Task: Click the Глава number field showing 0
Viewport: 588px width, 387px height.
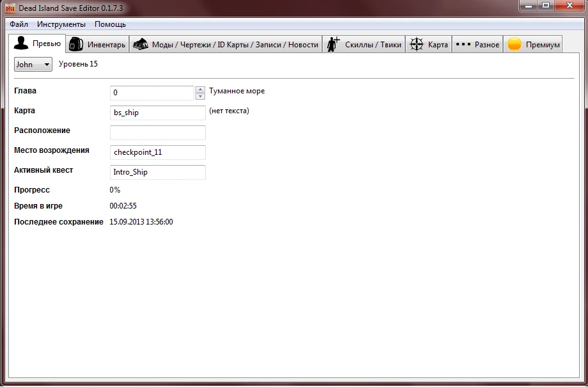Action: click(x=152, y=93)
